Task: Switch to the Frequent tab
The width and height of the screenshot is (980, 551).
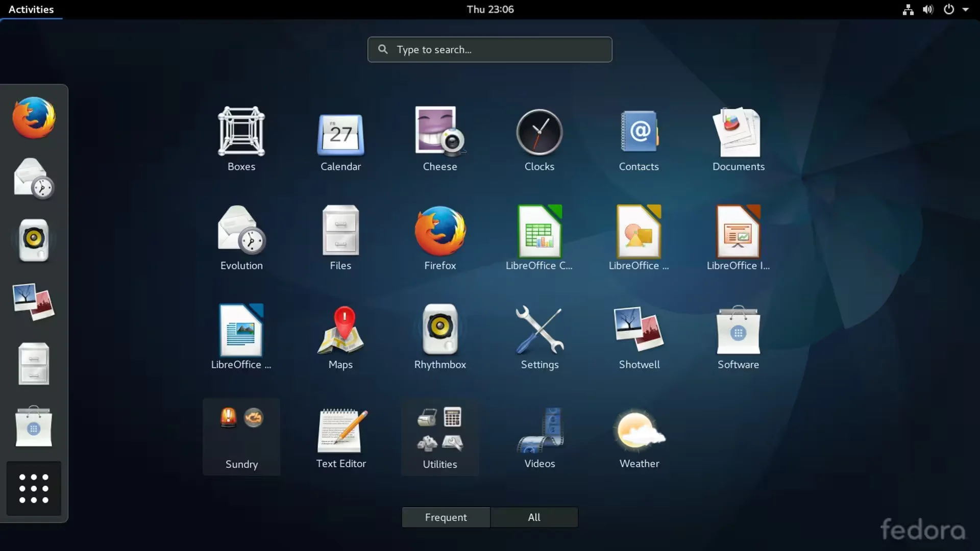Action: 446,517
